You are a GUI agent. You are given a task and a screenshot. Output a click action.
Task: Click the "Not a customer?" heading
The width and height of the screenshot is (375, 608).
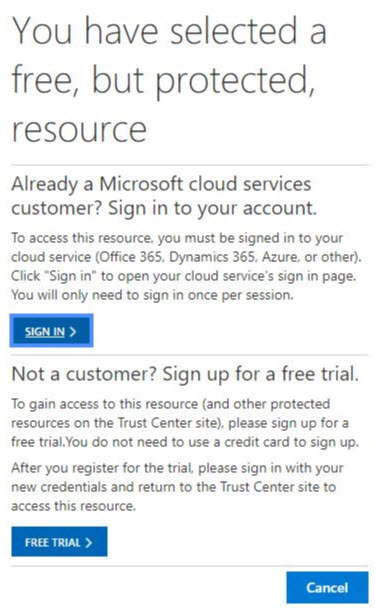pos(84,374)
